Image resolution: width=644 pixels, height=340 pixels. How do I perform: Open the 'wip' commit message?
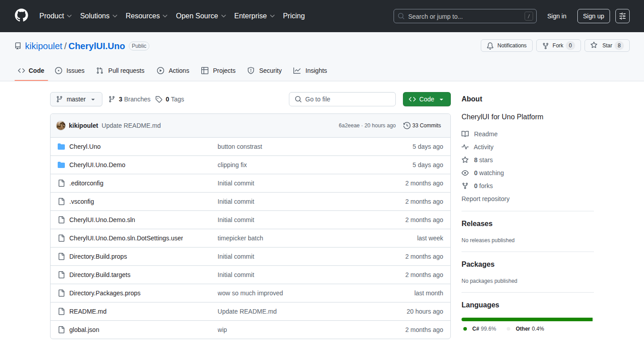[222, 330]
